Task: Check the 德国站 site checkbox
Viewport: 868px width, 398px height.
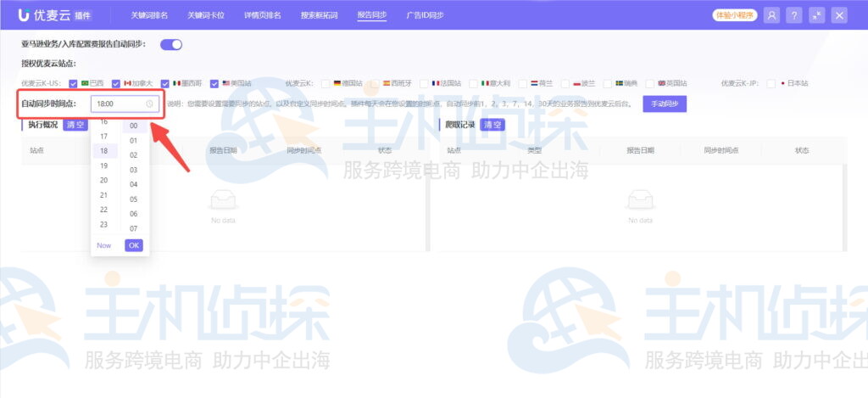Action: (325, 84)
